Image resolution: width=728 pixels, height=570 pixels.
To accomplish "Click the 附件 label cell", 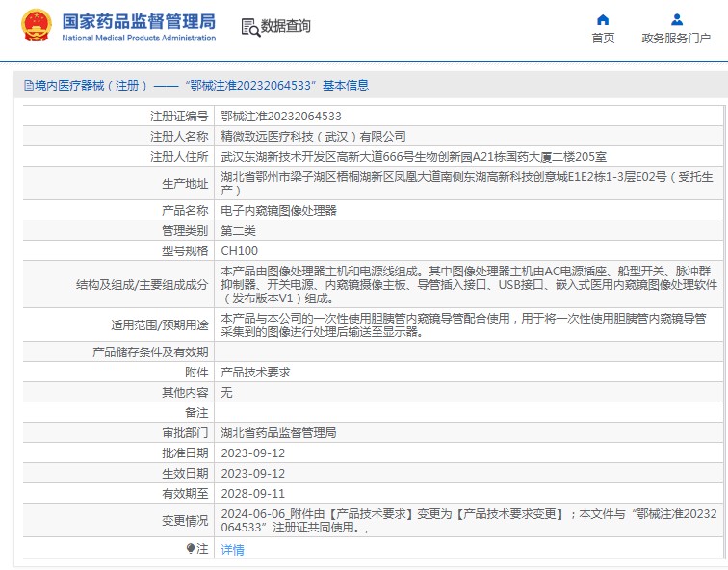I will [196, 373].
